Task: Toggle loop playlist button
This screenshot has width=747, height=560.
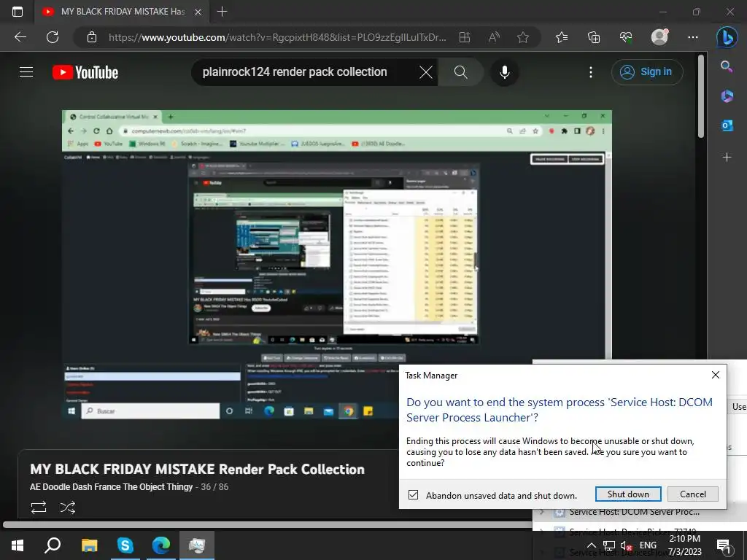Action: pos(39,507)
